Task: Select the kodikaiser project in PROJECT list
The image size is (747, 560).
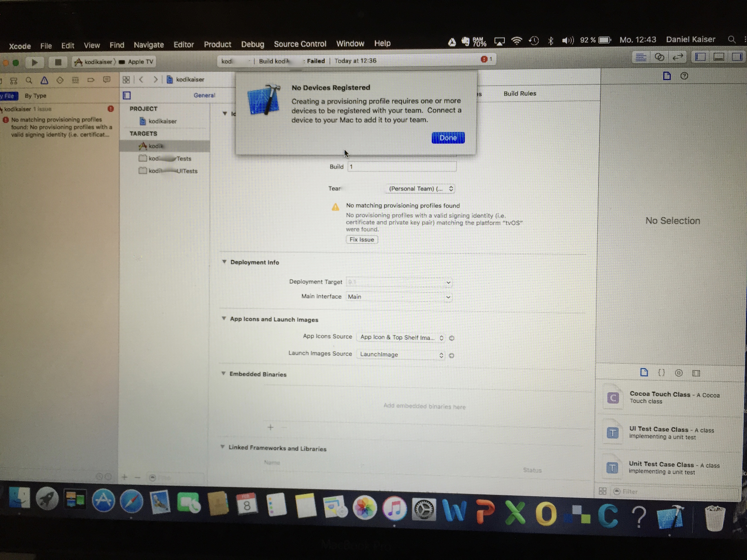Action: [162, 121]
